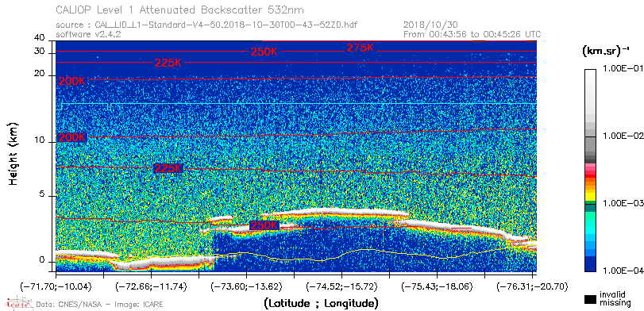Click the lower '250K' contour label near cloud layer
Viewport: 644px width, 311px height.
tap(264, 225)
